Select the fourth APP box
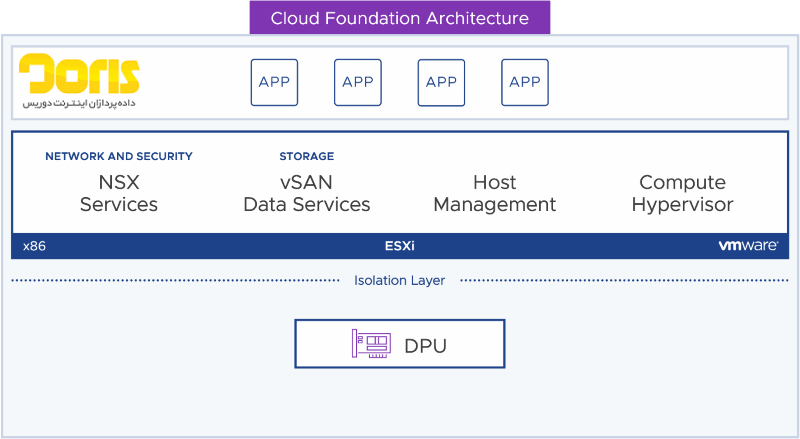The image size is (800, 439). 525,82
